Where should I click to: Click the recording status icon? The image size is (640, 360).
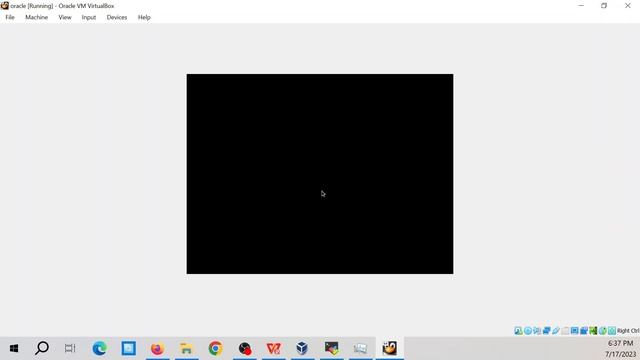tap(584, 331)
